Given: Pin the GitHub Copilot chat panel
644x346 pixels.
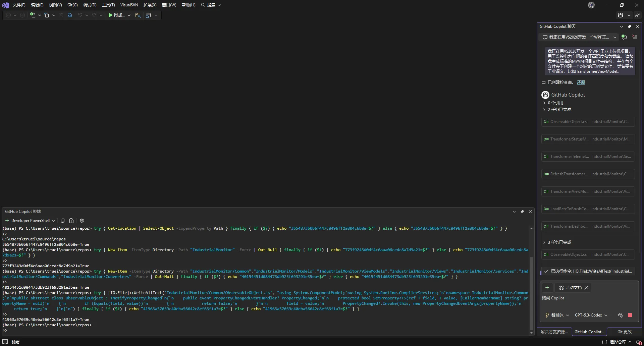Looking at the screenshot, I should (630, 26).
